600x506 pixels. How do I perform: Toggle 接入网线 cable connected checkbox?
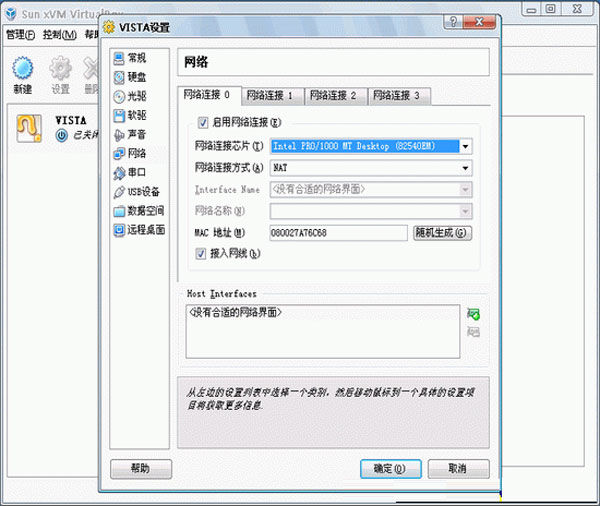pos(201,253)
